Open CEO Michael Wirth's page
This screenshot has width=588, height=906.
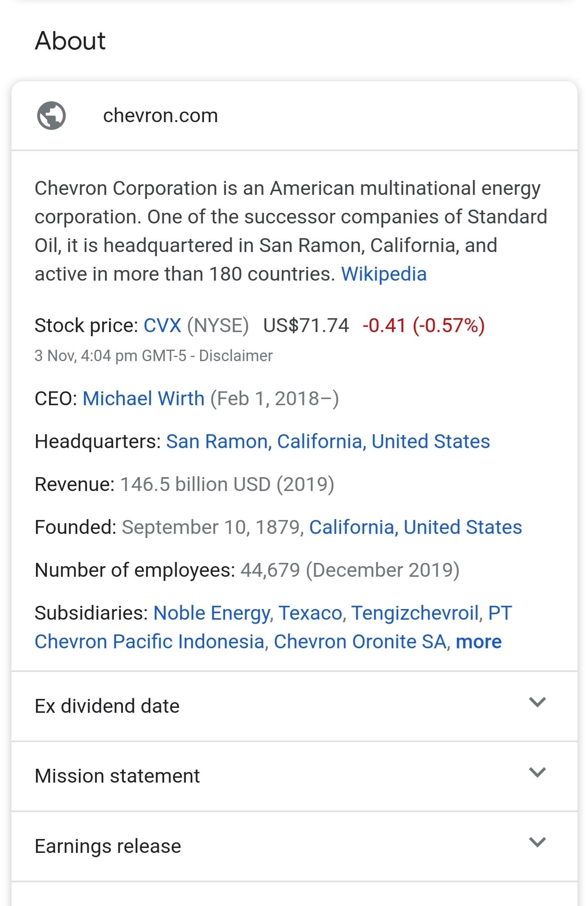(x=144, y=398)
